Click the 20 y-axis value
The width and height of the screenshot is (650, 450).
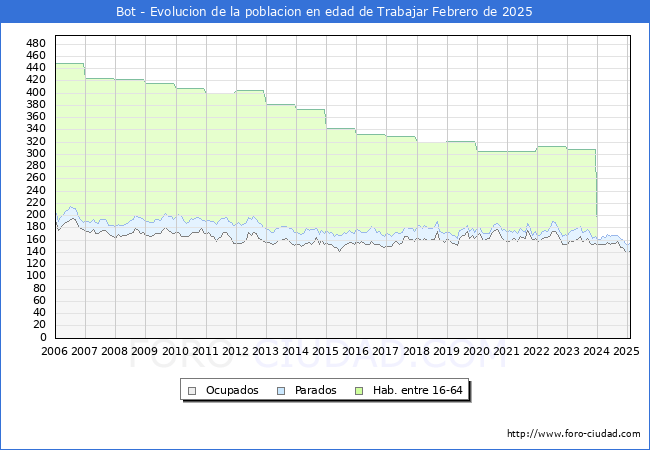(39, 325)
